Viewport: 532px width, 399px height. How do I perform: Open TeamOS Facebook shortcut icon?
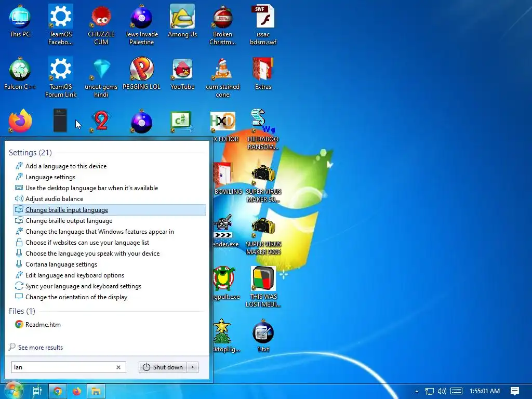pos(60,24)
